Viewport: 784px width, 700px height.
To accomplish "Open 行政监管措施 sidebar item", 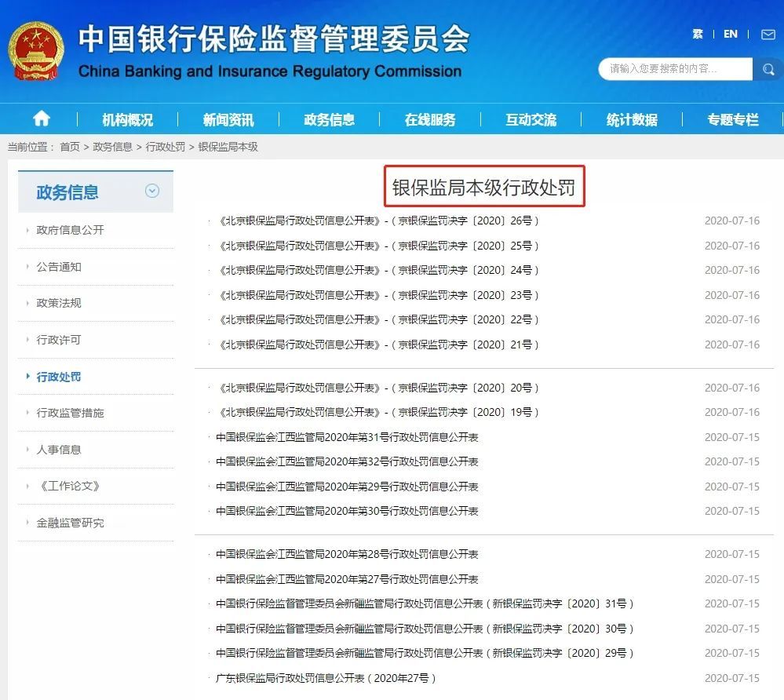I will tap(70, 413).
